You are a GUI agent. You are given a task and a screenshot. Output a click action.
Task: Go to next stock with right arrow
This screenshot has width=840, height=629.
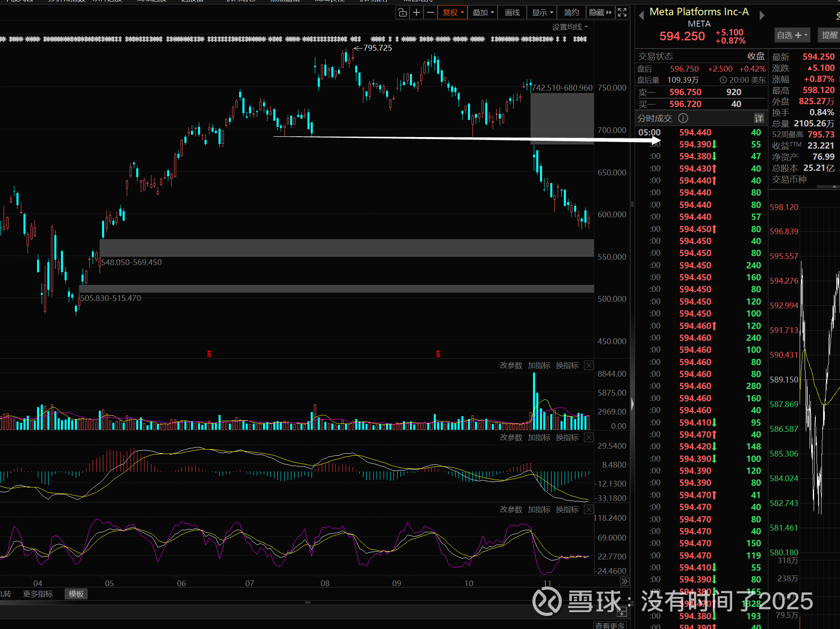[x=762, y=16]
